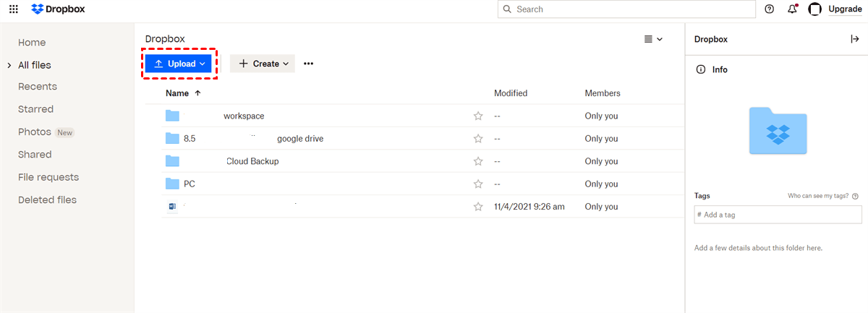Open the app grid launcher icon
The width and height of the screenshot is (868, 313).
(14, 9)
